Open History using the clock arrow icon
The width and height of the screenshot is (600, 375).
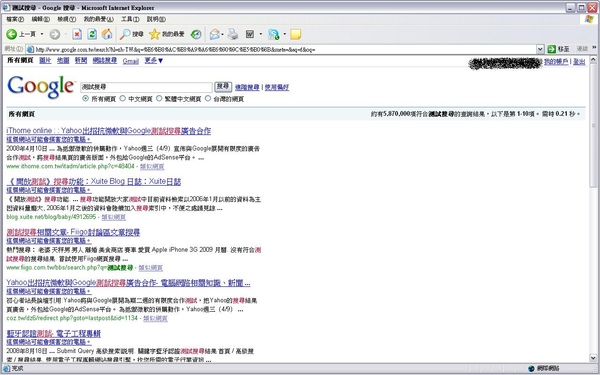coord(196,34)
